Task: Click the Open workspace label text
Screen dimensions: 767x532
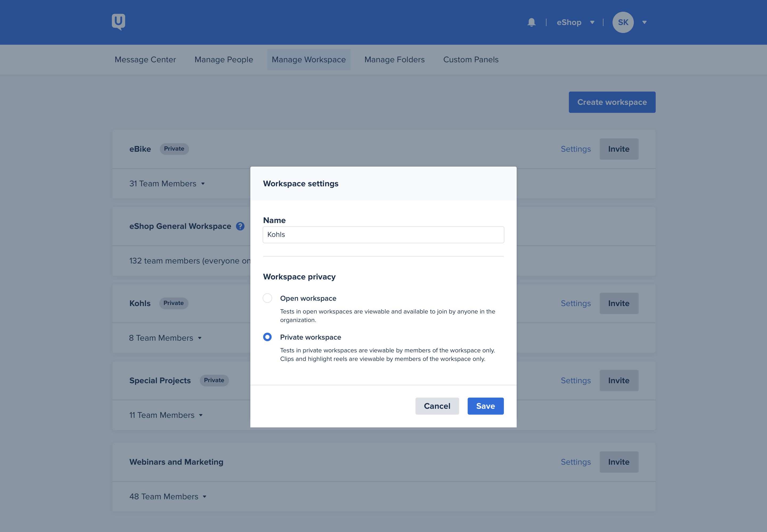Action: [308, 298]
